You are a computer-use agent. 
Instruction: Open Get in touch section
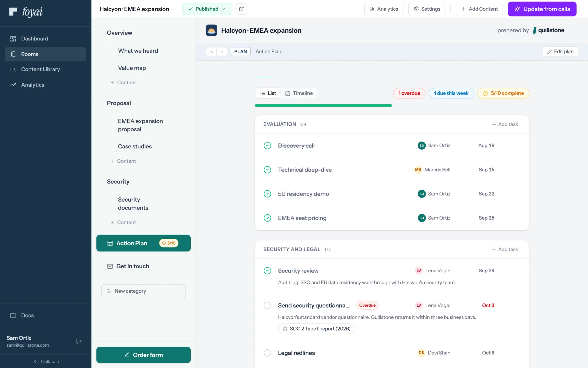pyautogui.click(x=144, y=266)
